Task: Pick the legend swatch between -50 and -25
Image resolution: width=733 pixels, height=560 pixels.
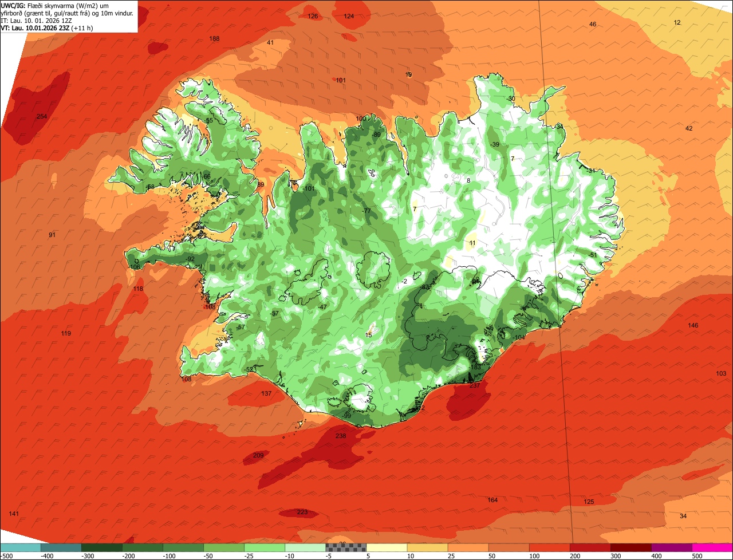Action: pos(223,548)
